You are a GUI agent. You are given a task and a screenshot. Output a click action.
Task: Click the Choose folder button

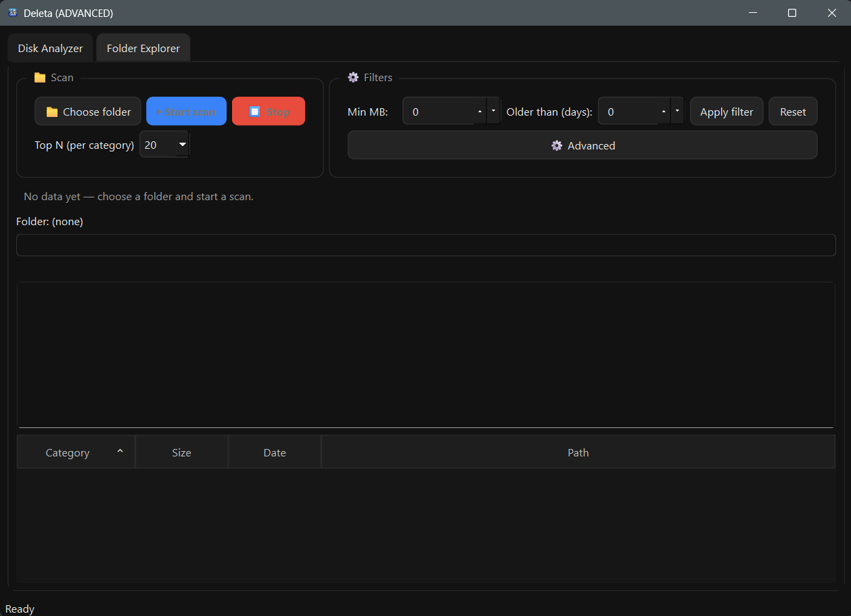point(88,112)
